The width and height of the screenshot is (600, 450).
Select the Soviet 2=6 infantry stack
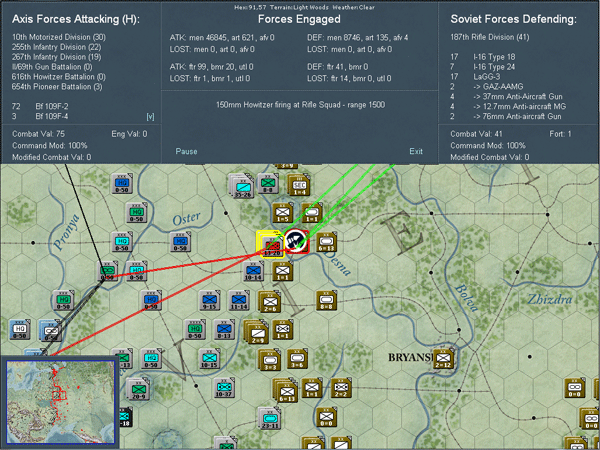(x=270, y=302)
